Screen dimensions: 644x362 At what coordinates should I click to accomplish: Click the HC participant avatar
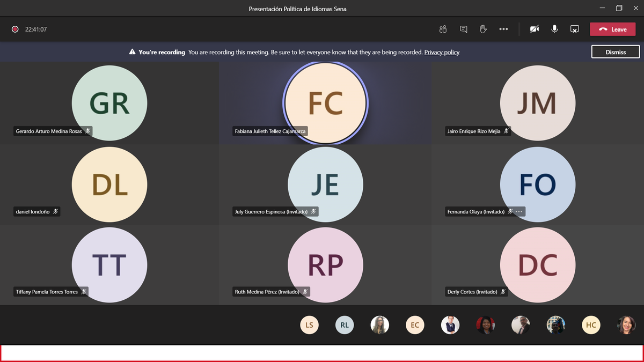[591, 325]
